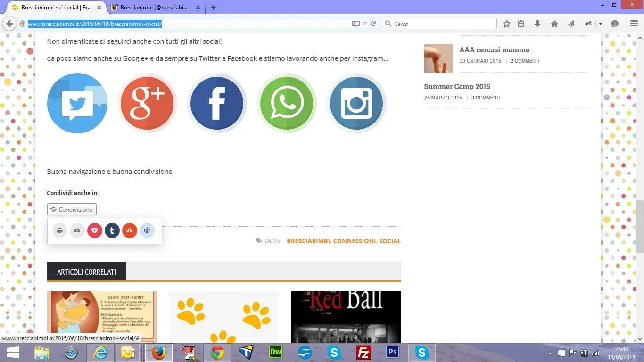Open the 'AAA cercasi mamme' article
The height and width of the screenshot is (362, 644).
point(494,49)
